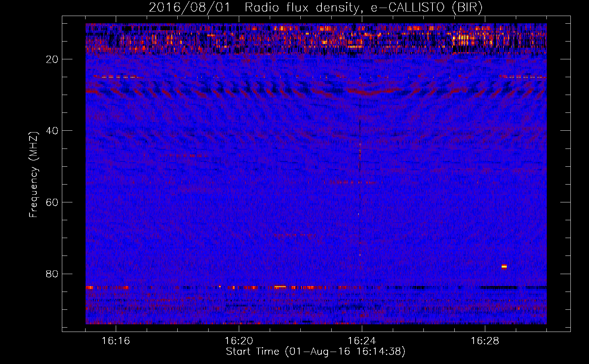The image size is (589, 364).
Task: Click the 'Start Time (01-Aug-16 16:14:38)' label
Action: [316, 352]
